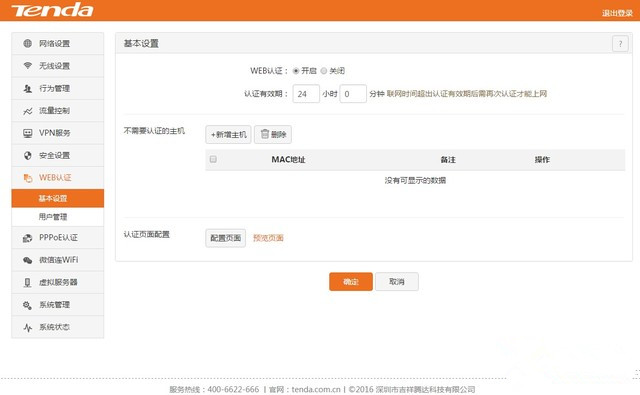Click the Wi-Fi icon beside 无线设置
640x395 pixels.
pyautogui.click(x=27, y=65)
